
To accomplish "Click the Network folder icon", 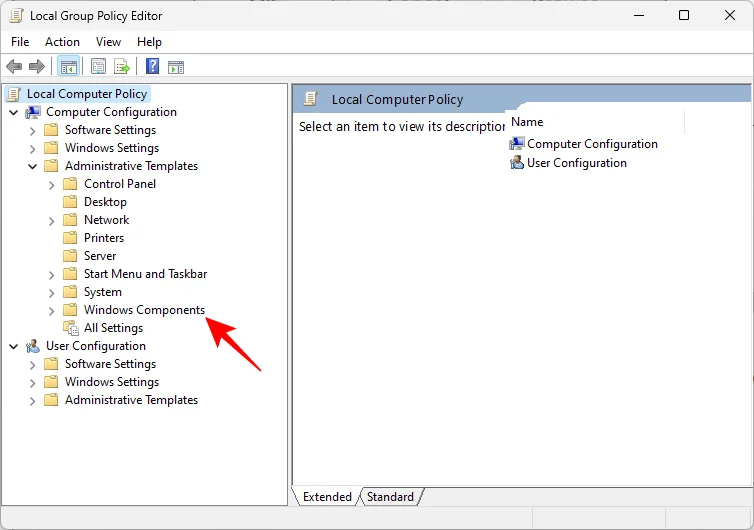I will click(x=70, y=220).
